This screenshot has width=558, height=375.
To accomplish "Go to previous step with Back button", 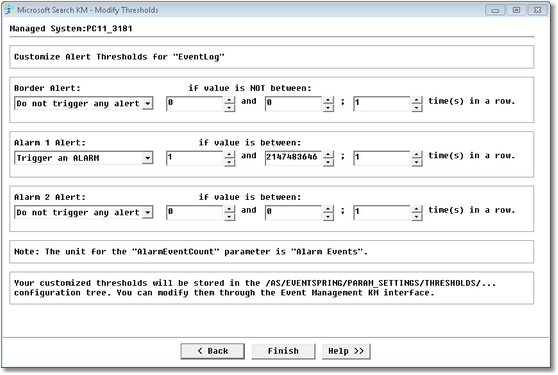I will point(212,351).
